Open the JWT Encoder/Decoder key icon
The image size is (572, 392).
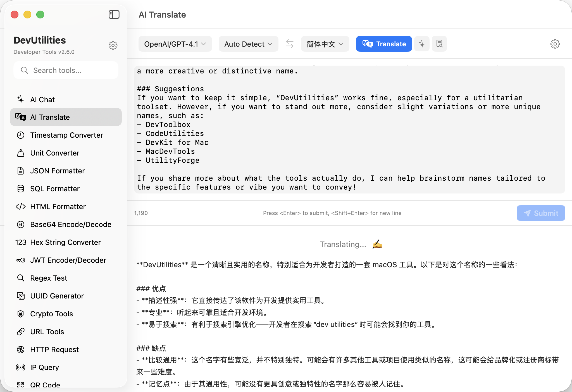click(x=21, y=260)
